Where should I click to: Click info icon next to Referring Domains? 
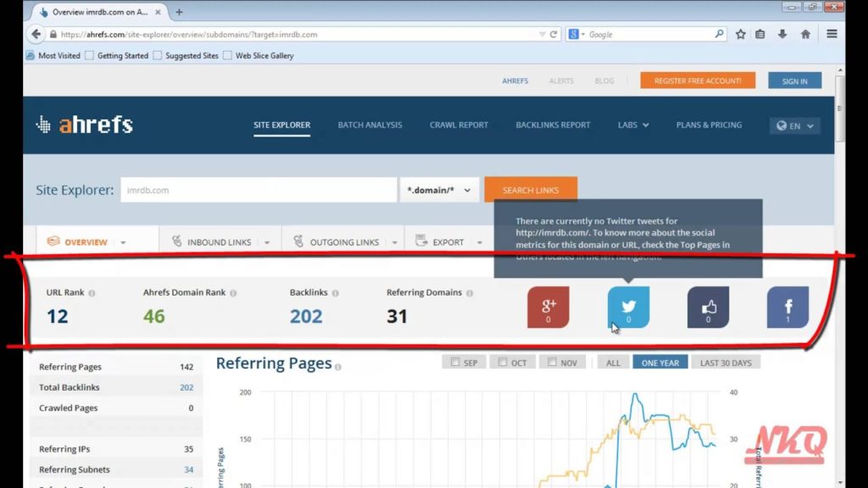tap(470, 293)
